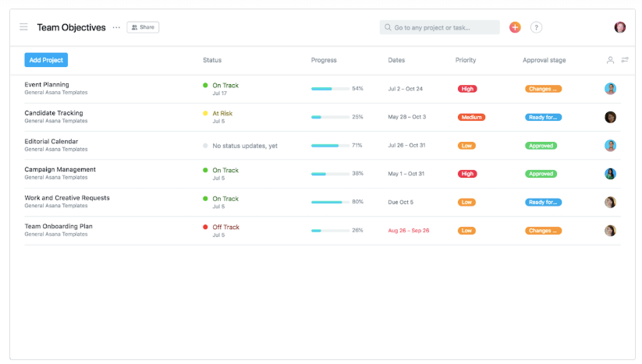642x364 pixels.
Task: Click the grey status dot for Editorial Calendar
Action: coord(205,146)
